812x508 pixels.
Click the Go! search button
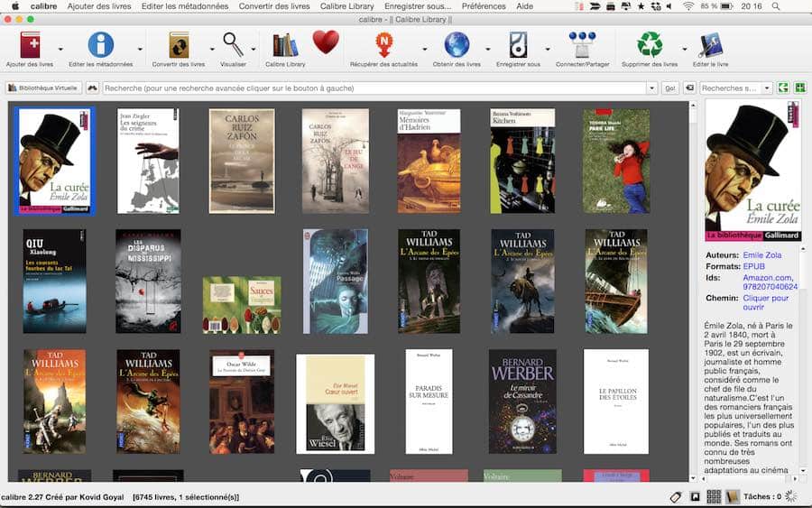pos(670,88)
